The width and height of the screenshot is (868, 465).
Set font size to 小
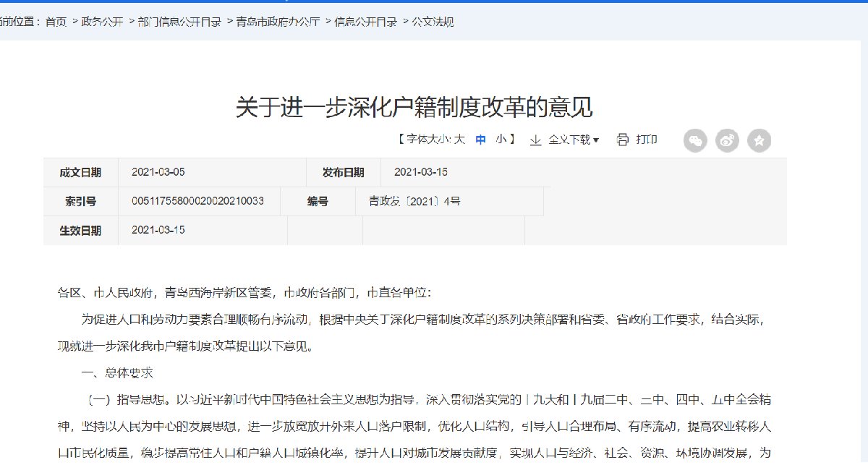pos(501,140)
